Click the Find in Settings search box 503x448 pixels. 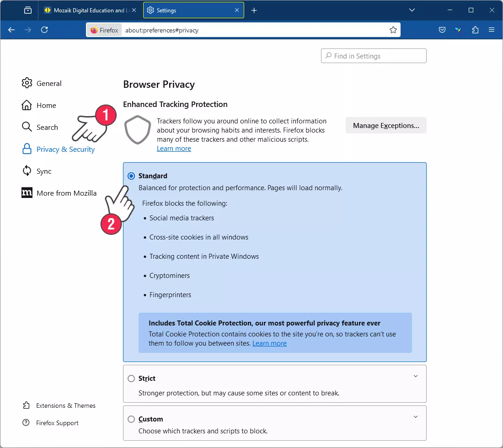point(374,56)
